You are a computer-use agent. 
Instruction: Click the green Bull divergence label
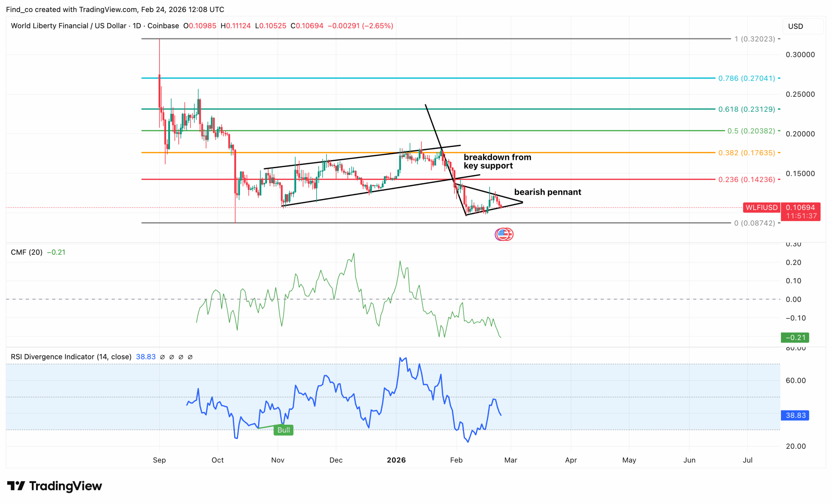pyautogui.click(x=283, y=430)
